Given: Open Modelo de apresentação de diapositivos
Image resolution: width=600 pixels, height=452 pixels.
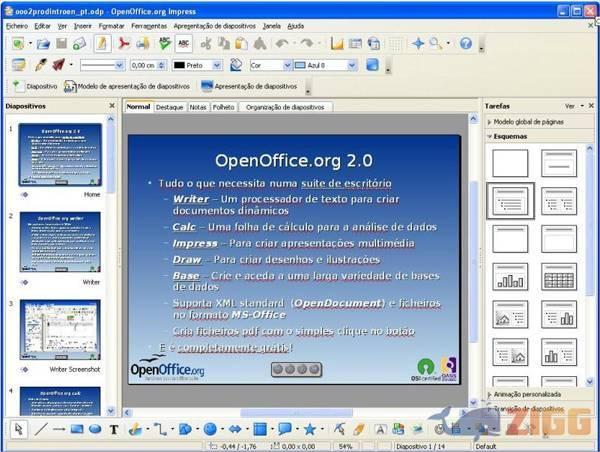Looking at the screenshot, I should pos(127,86).
